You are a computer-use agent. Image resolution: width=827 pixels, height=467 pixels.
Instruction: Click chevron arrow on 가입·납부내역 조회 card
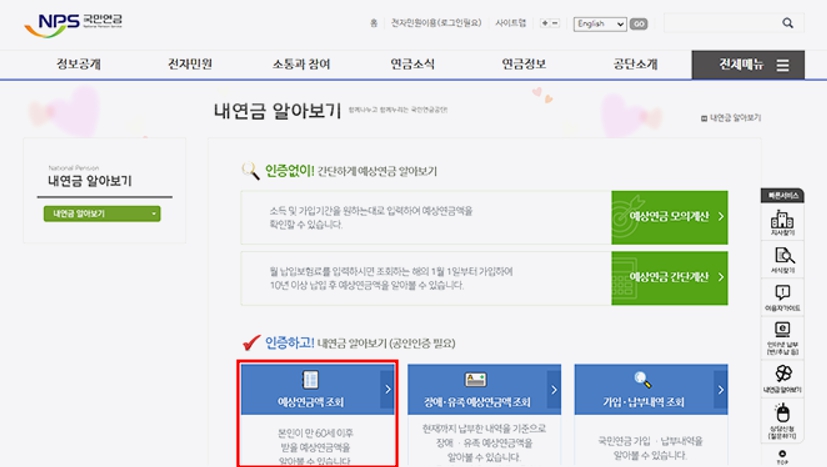720,389
